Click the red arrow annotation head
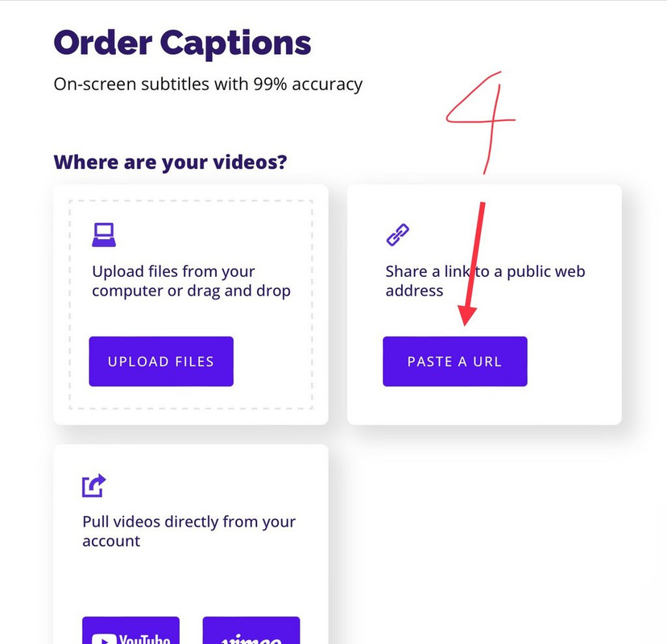667x644 pixels. click(x=467, y=316)
